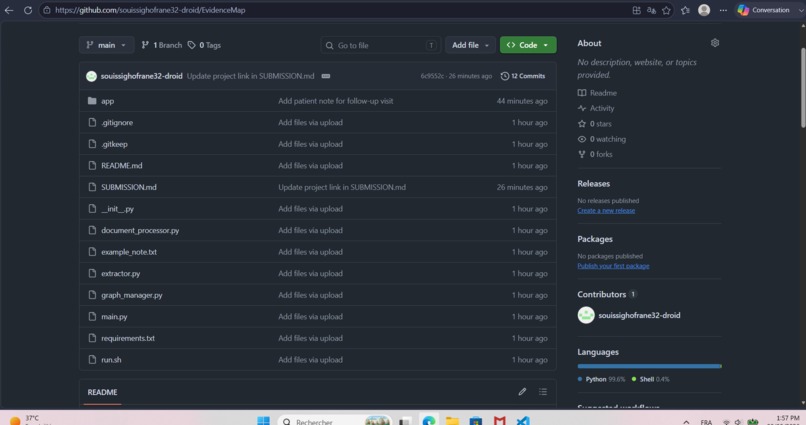Open 'Add patient note for follow-up visit' commit
This screenshot has width=806, height=425.
click(x=336, y=101)
